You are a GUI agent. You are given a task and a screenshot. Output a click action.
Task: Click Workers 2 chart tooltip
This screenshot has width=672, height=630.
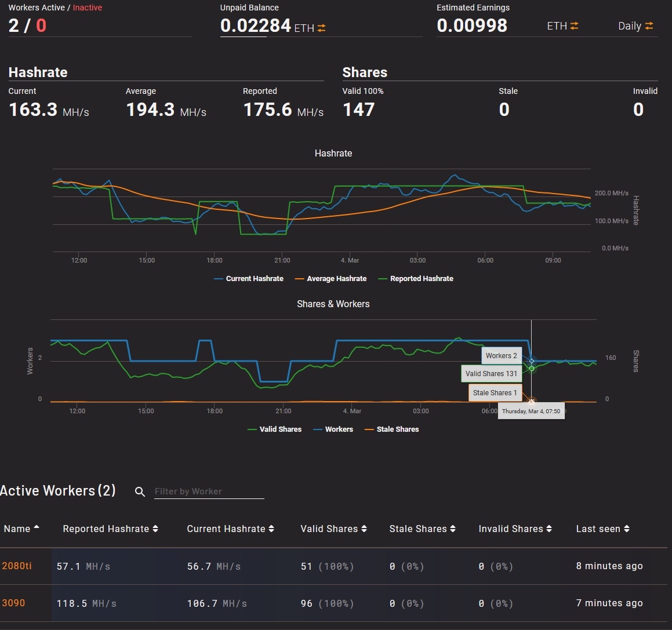(x=502, y=356)
